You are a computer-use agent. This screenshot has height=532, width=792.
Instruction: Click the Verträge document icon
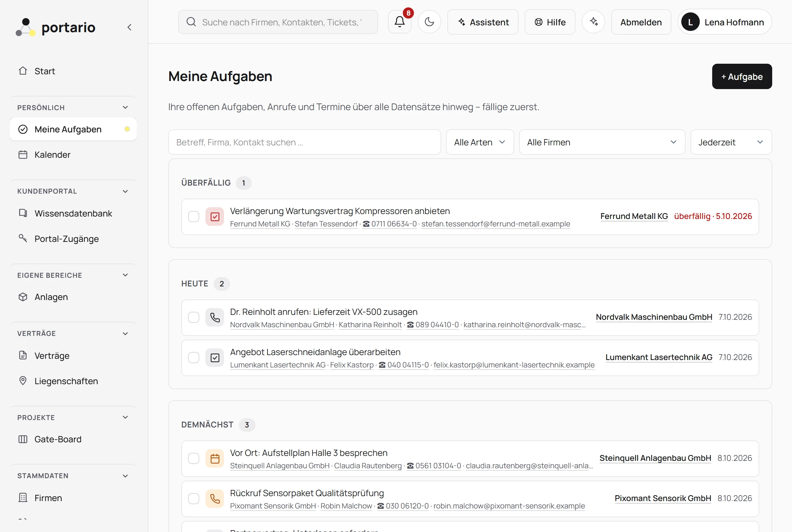(23, 356)
